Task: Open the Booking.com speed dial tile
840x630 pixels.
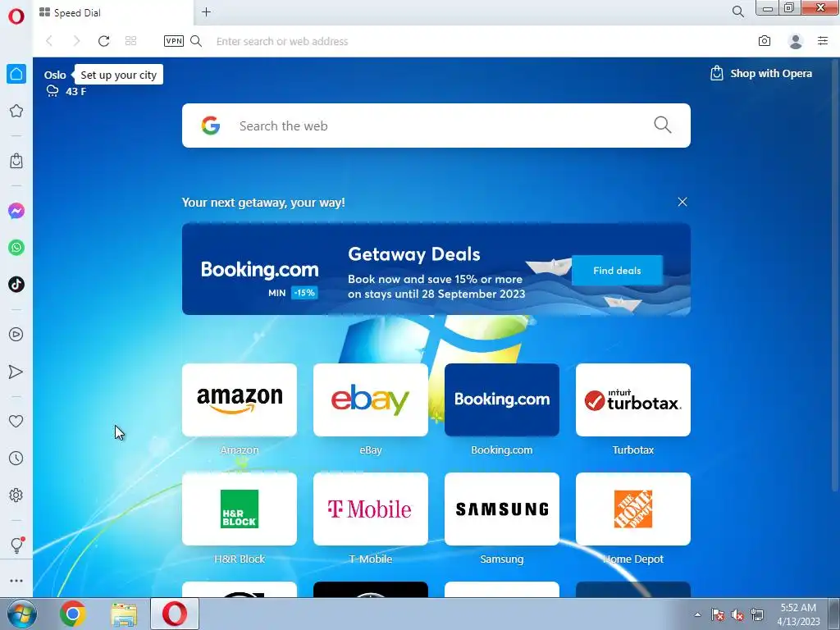Action: pos(502,399)
